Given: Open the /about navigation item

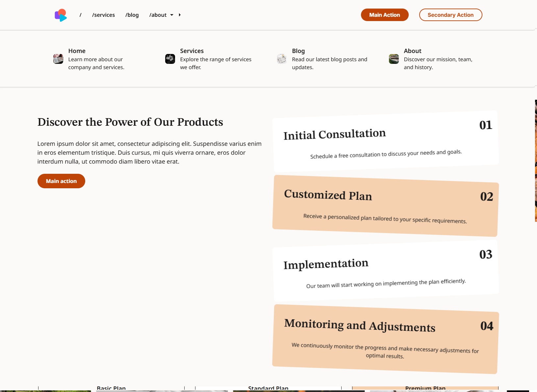Looking at the screenshot, I should pos(158,15).
